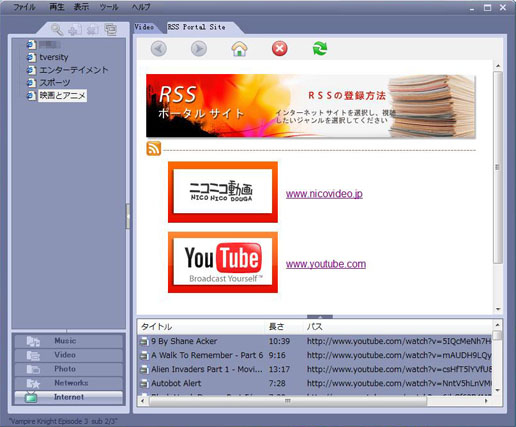Stop loading with the red X icon
Screen dimensions: 516x427
(280, 49)
